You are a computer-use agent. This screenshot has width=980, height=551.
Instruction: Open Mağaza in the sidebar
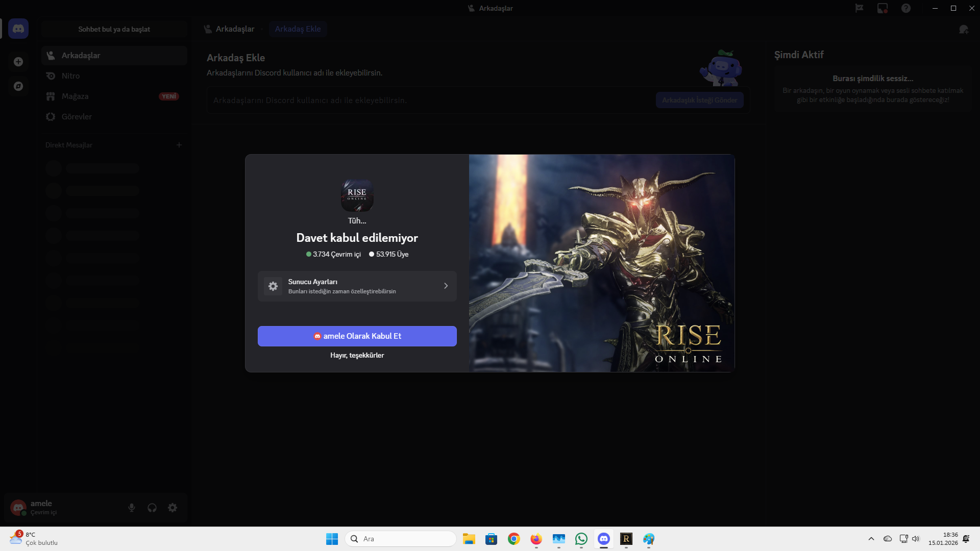point(114,96)
